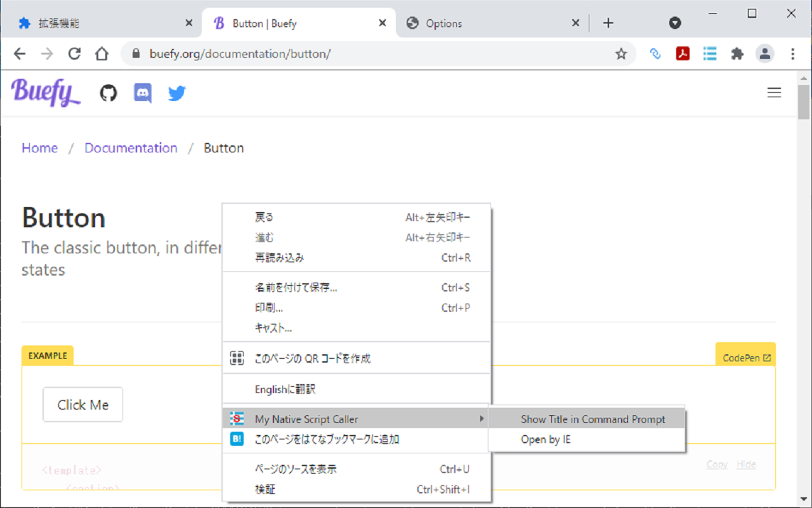Image resolution: width=812 pixels, height=508 pixels.
Task: Click the link sharing icon in the toolbar
Action: pos(655,53)
